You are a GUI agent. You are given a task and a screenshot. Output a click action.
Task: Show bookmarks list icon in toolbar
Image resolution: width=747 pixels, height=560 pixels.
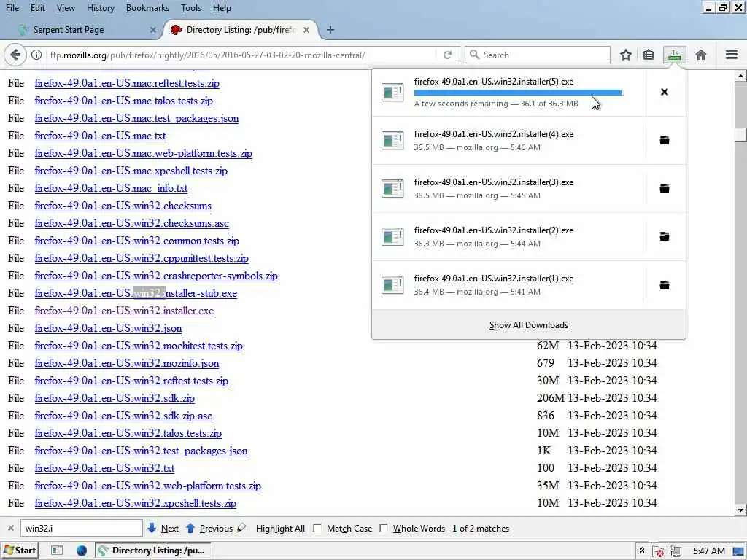649,55
